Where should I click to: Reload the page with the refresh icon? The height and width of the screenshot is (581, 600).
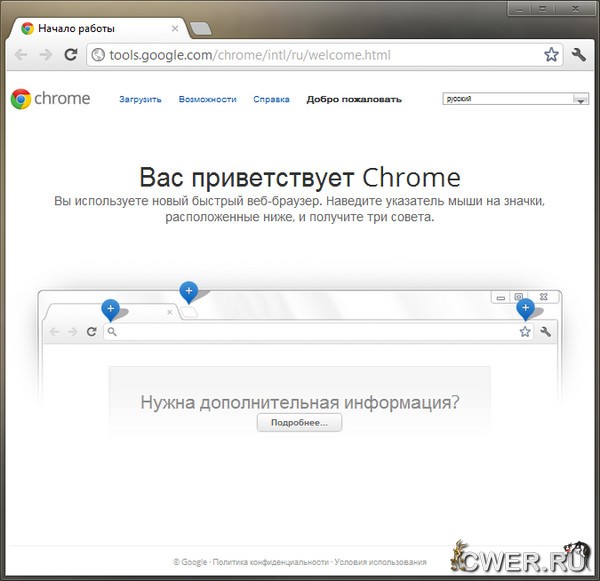[70, 55]
